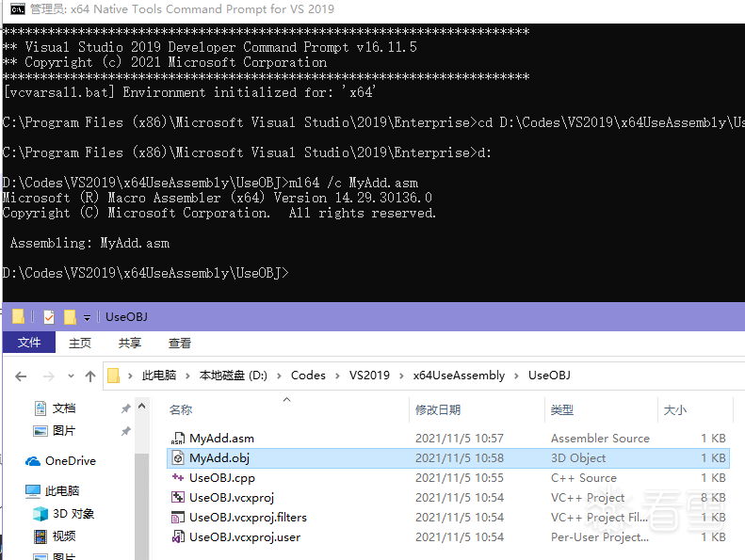The height and width of the screenshot is (560, 745).
Task: Open the 文件 ribbon tab
Action: pos(29,343)
